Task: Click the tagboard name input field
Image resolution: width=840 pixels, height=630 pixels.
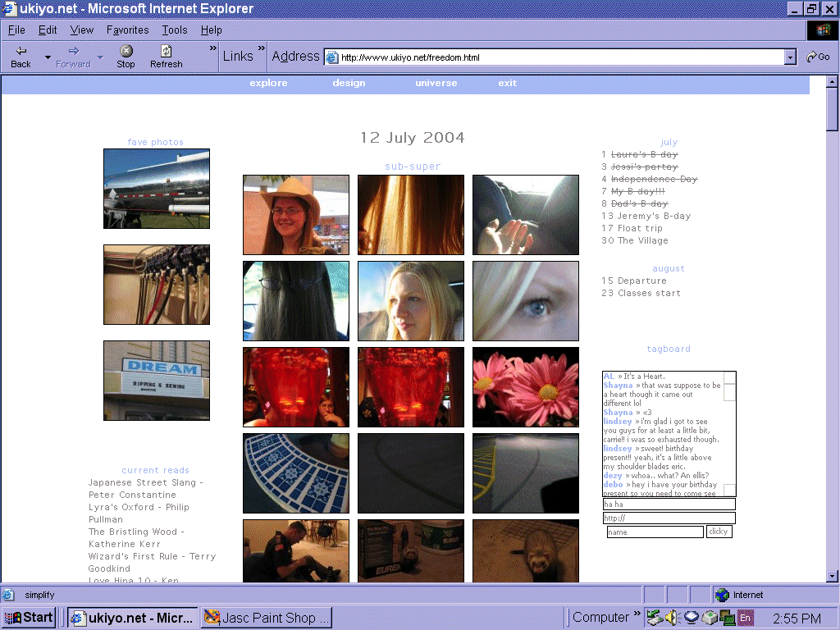Action: (655, 532)
